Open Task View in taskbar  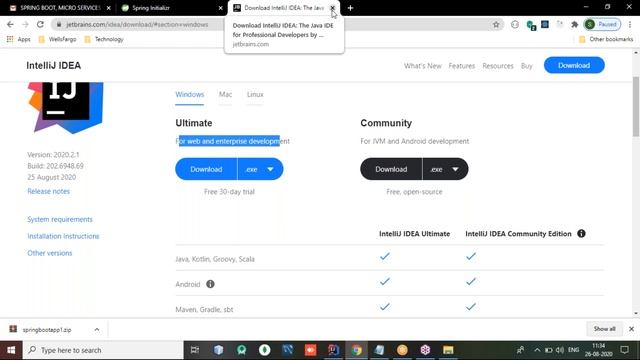point(195,350)
